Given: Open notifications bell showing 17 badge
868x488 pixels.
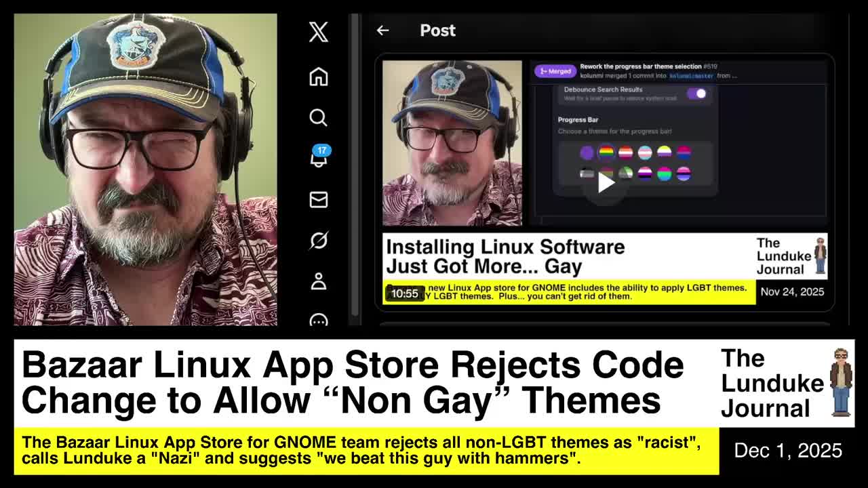Looking at the screenshot, I should 318,157.
